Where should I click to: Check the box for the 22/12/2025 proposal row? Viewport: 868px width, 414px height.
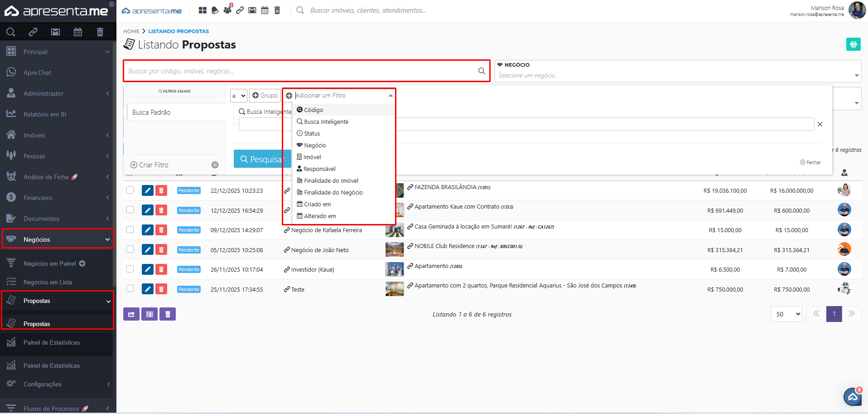[x=130, y=190]
